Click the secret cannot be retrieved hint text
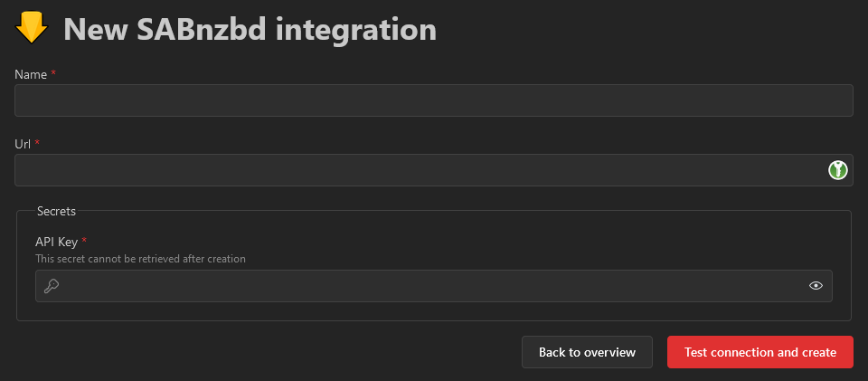The image size is (868, 381). 140,259
